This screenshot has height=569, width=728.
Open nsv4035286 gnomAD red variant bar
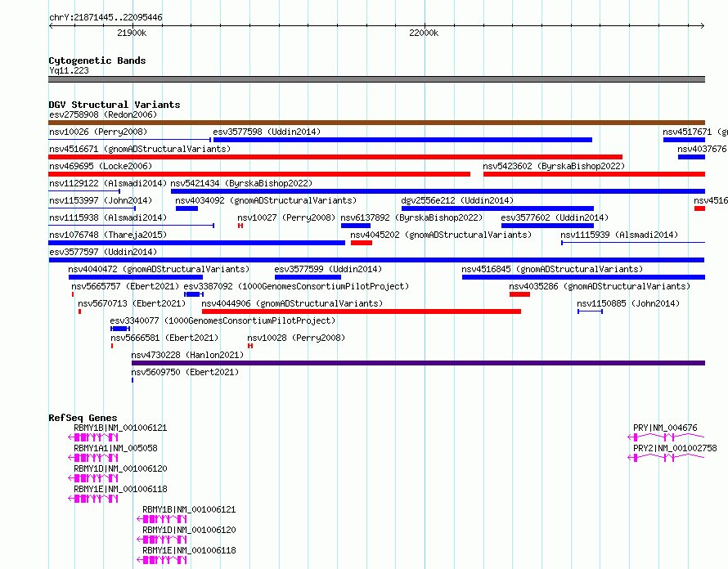pyautogui.click(x=519, y=294)
